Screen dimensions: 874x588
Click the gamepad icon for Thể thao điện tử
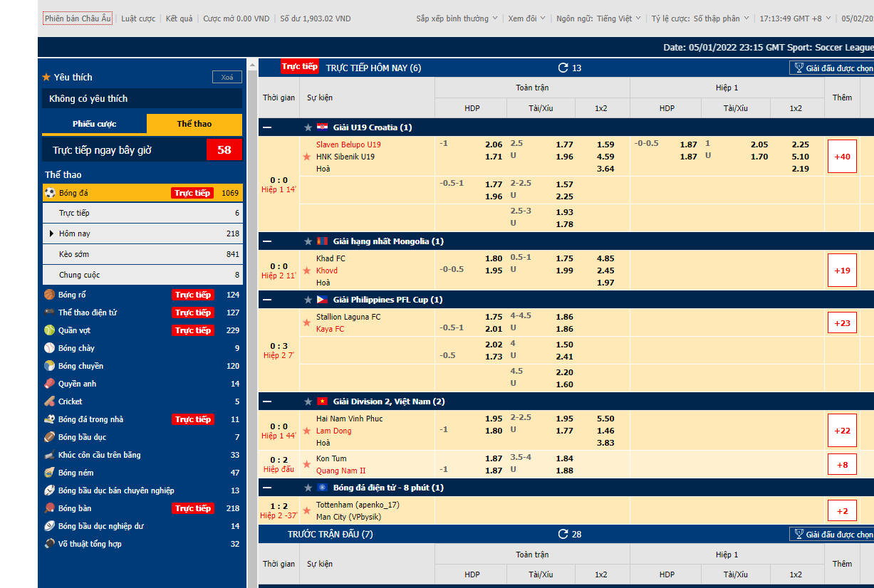coord(49,313)
